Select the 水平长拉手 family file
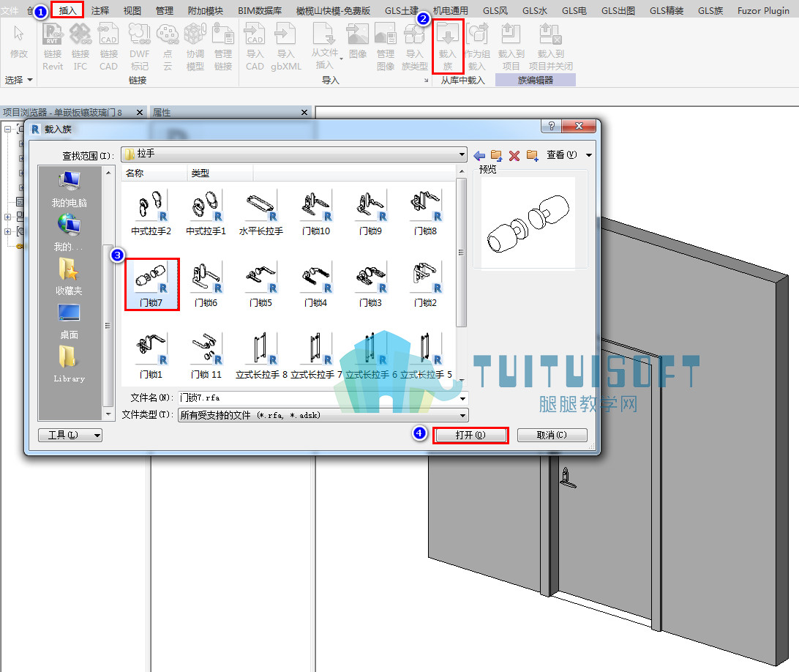 [261, 212]
